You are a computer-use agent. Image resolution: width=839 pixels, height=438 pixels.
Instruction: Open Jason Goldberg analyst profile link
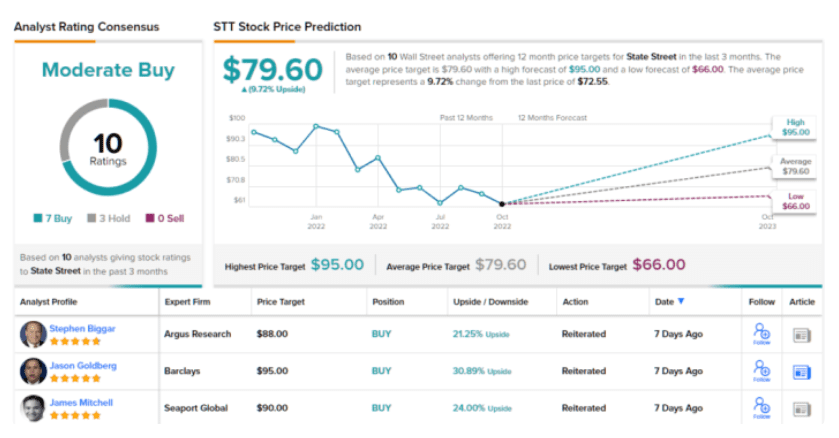[x=83, y=365]
